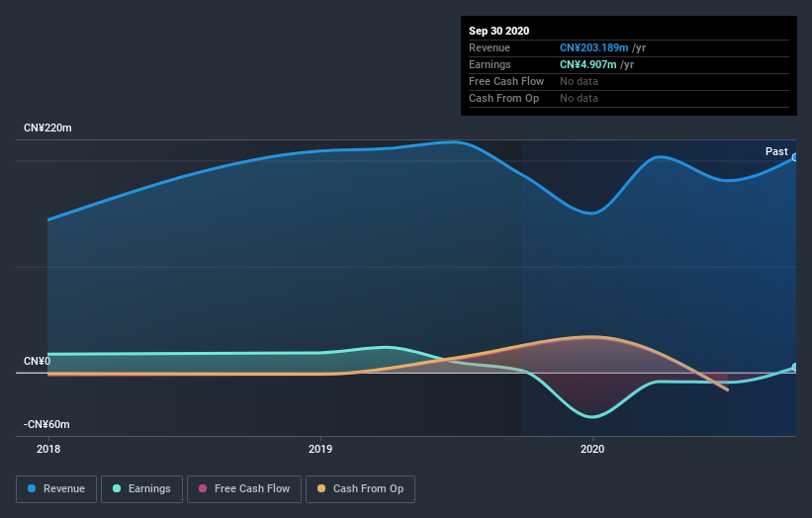Click the CN¥0 baseline axis label
This screenshot has height=518, width=812.
click(x=37, y=361)
